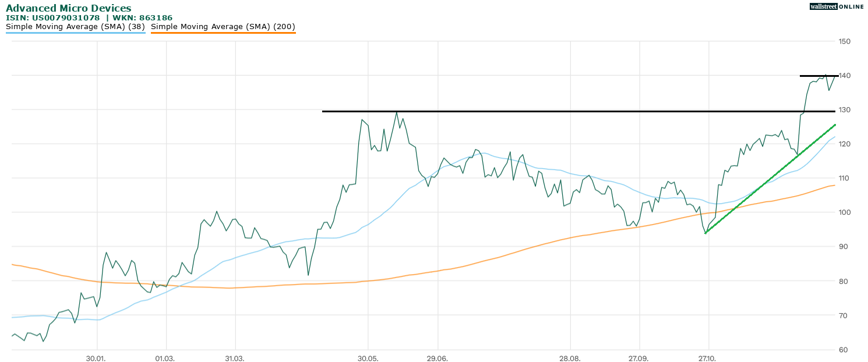The image size is (868, 362).
Task: Click the Advanced Micro Devices chart title
Action: (x=69, y=8)
